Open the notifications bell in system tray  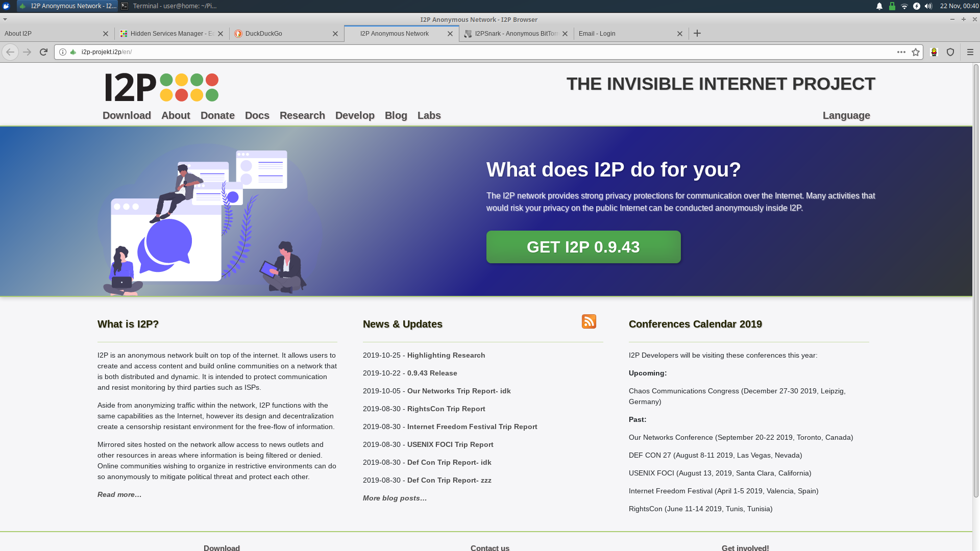pyautogui.click(x=879, y=6)
